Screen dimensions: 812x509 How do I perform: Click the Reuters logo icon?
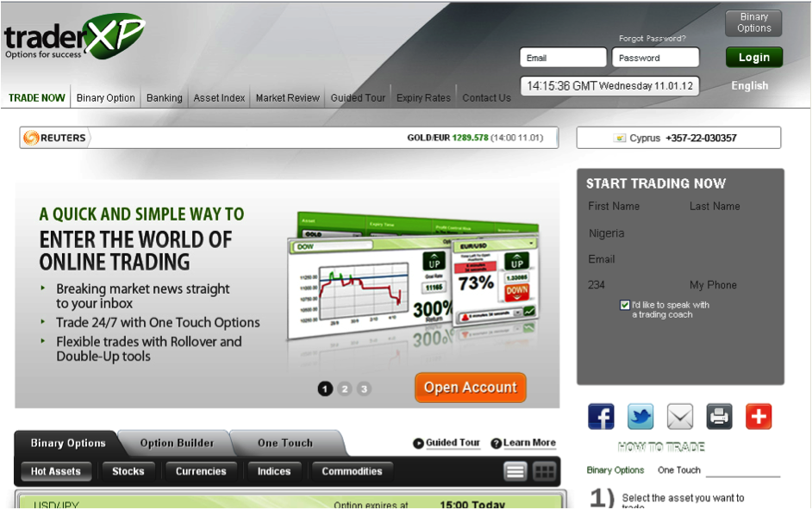[x=31, y=138]
